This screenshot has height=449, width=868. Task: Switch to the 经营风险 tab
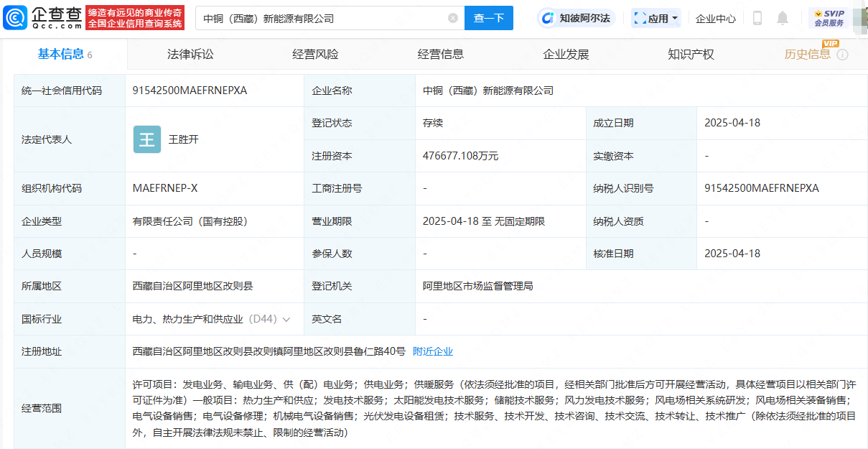[315, 54]
